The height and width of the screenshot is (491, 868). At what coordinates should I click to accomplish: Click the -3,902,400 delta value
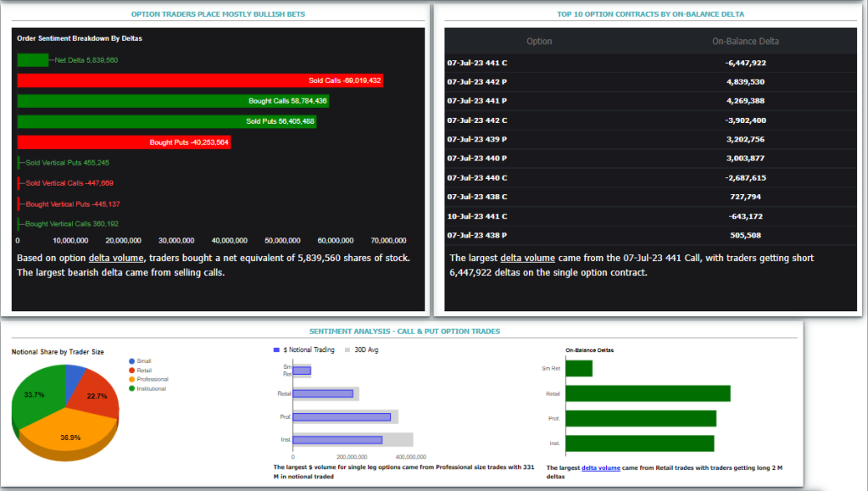745,120
